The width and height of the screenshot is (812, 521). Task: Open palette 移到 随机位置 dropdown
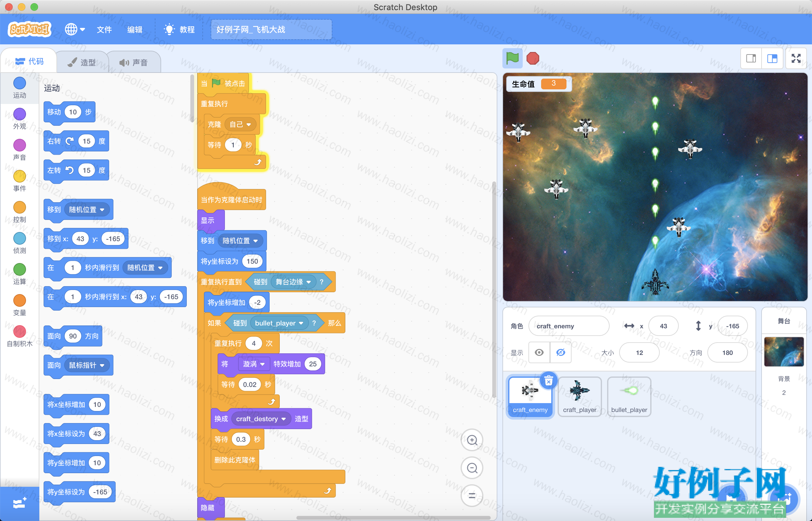click(x=87, y=209)
